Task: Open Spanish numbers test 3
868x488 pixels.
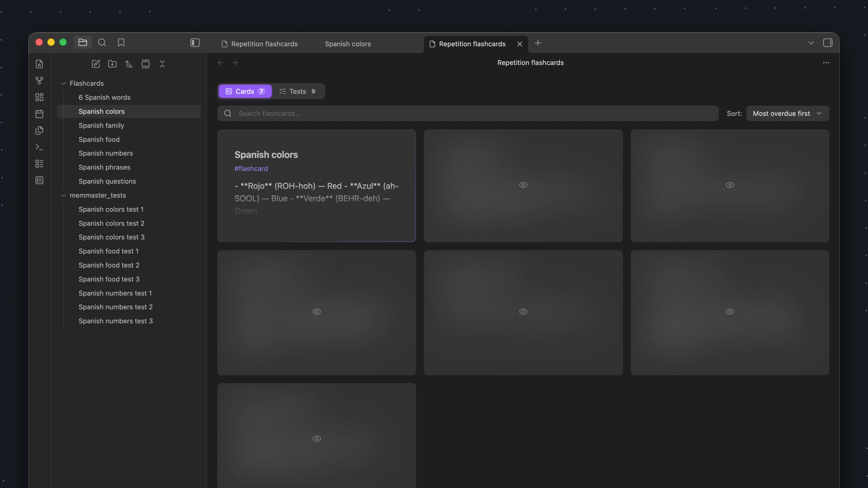Action: [x=129, y=321]
